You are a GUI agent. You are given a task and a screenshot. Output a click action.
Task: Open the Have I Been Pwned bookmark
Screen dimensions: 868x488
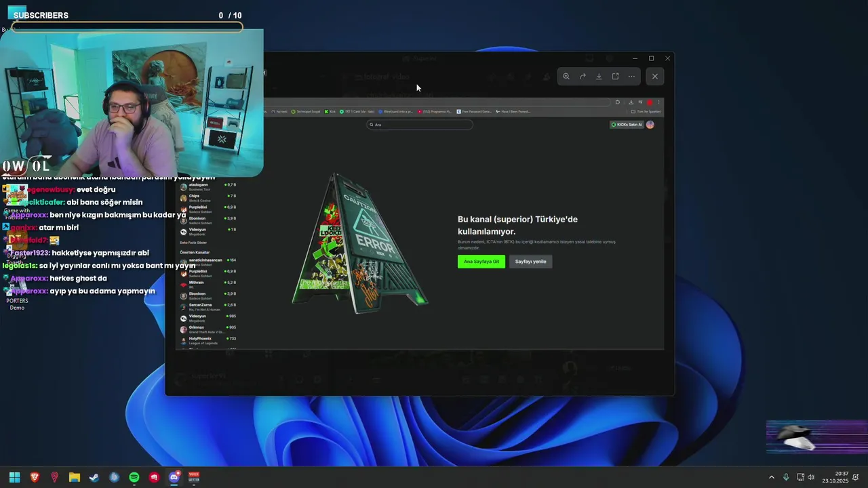point(514,111)
